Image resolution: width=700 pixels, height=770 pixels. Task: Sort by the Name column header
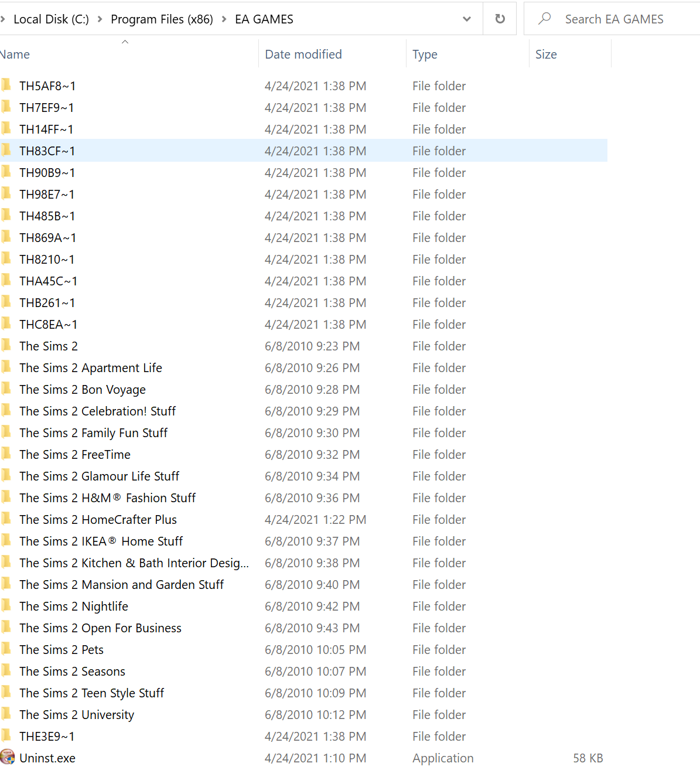(x=15, y=54)
